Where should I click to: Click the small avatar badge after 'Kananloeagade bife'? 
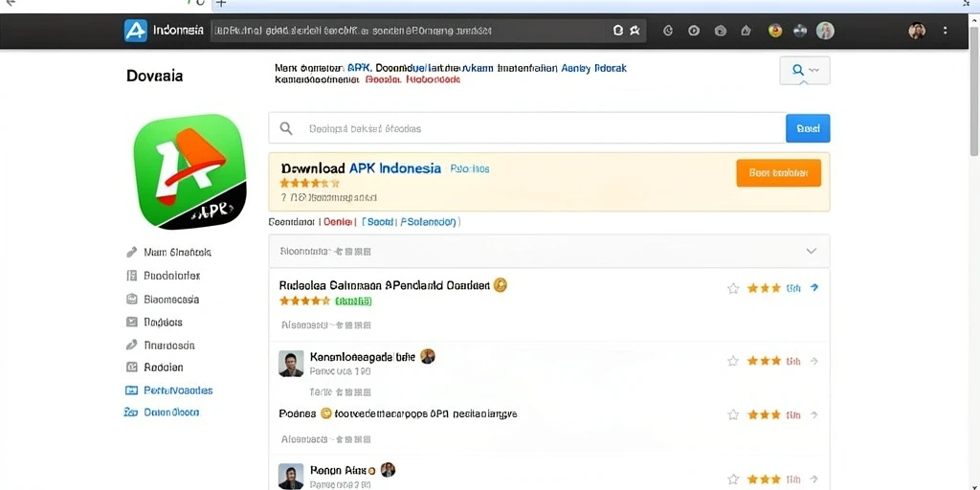428,356
